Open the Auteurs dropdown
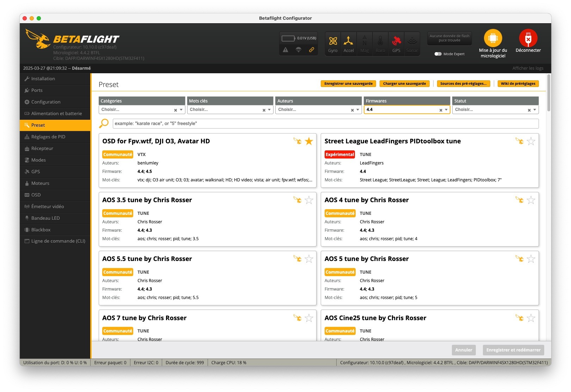This screenshot has height=392, width=571. (x=319, y=110)
